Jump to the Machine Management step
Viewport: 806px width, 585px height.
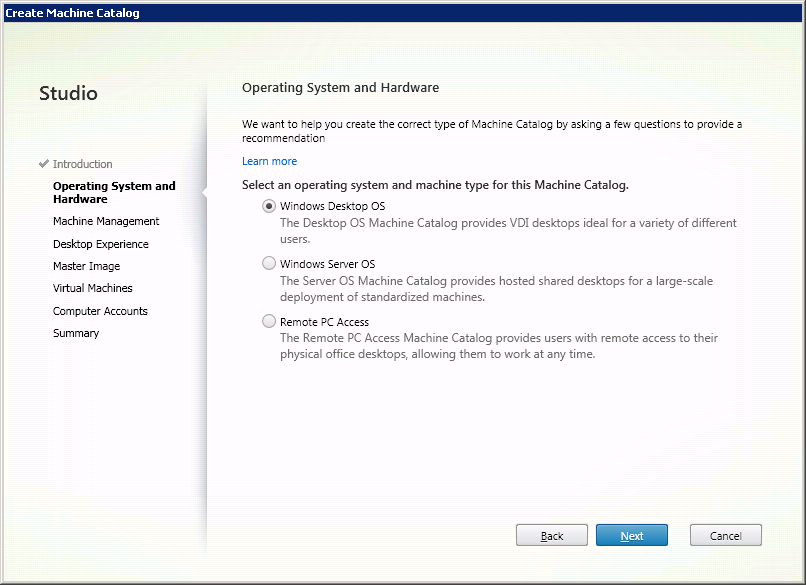pos(106,221)
